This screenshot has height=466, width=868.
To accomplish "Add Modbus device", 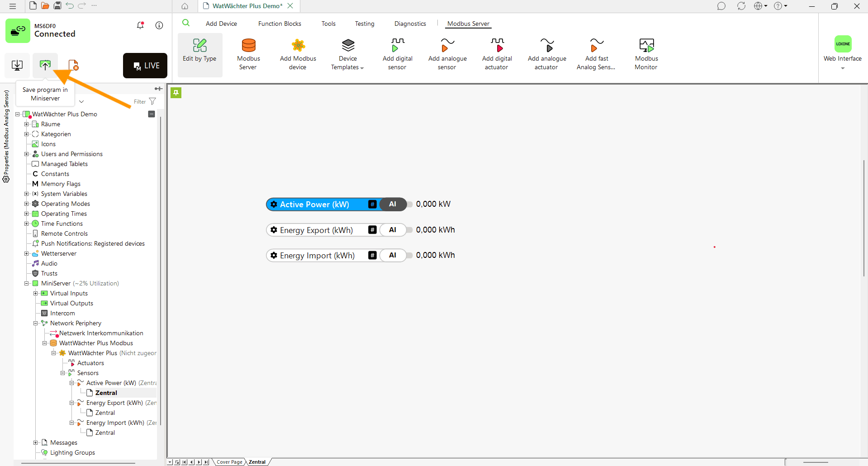I will [x=298, y=54].
